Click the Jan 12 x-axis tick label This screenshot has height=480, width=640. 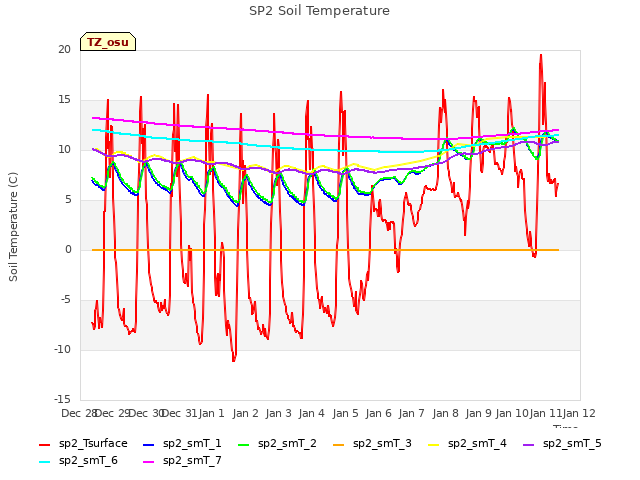click(579, 413)
